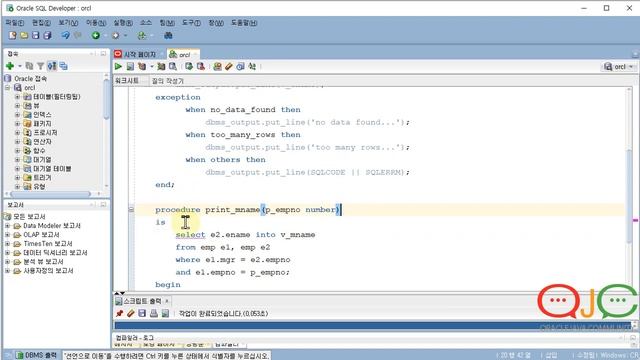The height and width of the screenshot is (360, 640).
Task: Pin the script output with the pin icon
Action: coord(119,313)
